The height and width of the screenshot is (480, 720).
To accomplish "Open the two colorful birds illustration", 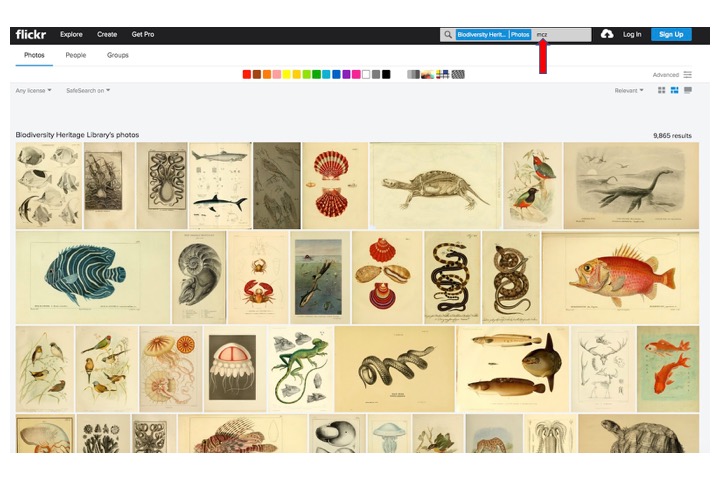I will point(533,186).
